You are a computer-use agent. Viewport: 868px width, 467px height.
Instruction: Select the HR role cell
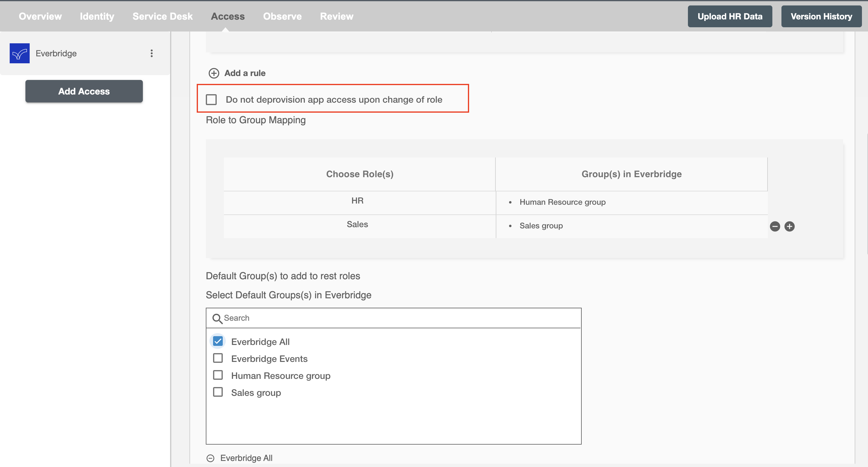360,203
